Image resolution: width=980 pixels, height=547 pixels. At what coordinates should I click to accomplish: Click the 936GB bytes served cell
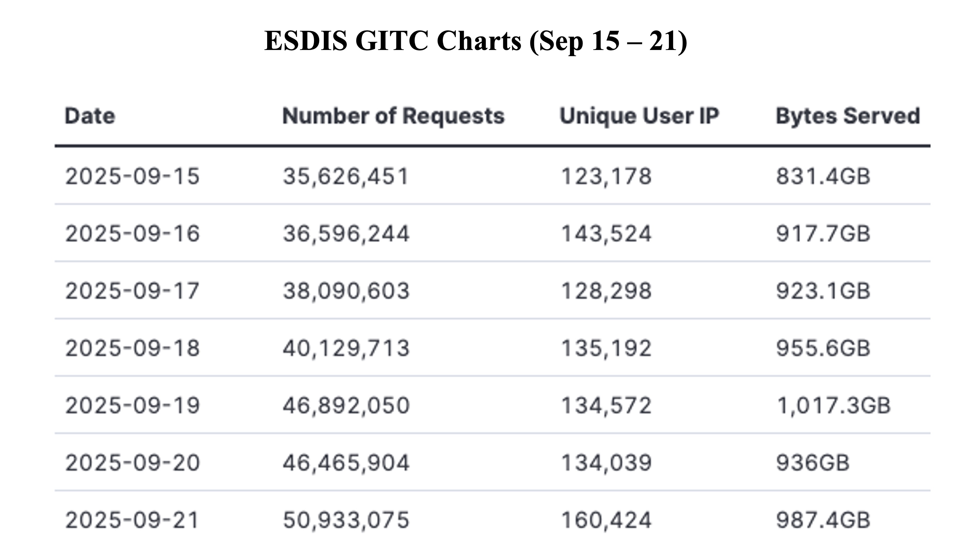[813, 463]
